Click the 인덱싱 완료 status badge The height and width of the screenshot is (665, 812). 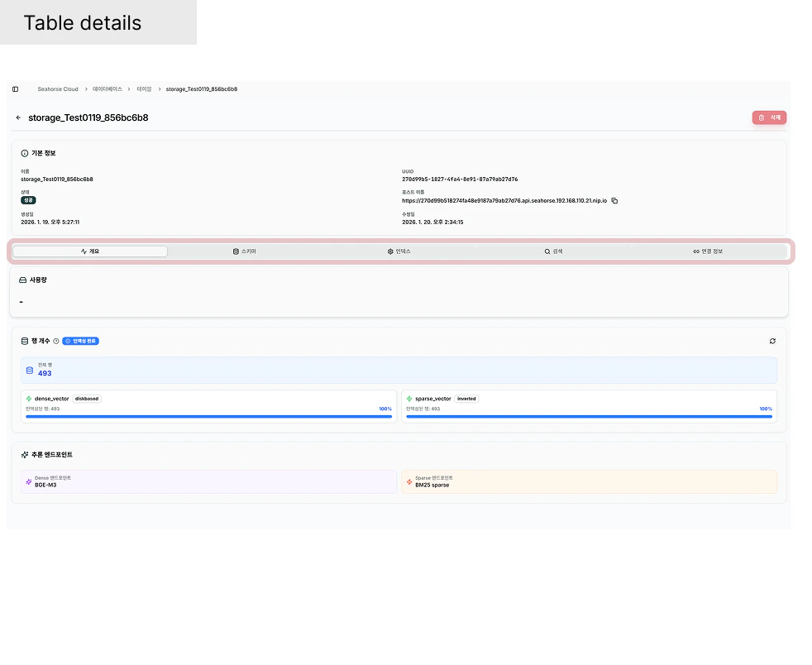click(x=81, y=341)
